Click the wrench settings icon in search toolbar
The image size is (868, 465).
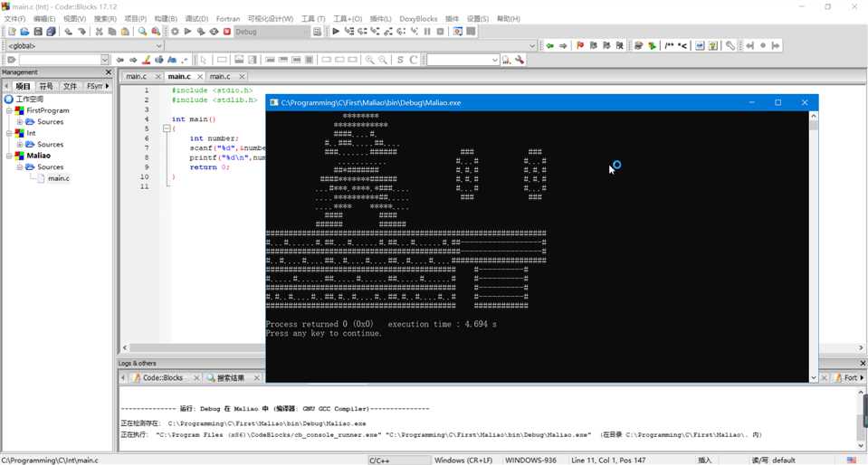(x=520, y=60)
